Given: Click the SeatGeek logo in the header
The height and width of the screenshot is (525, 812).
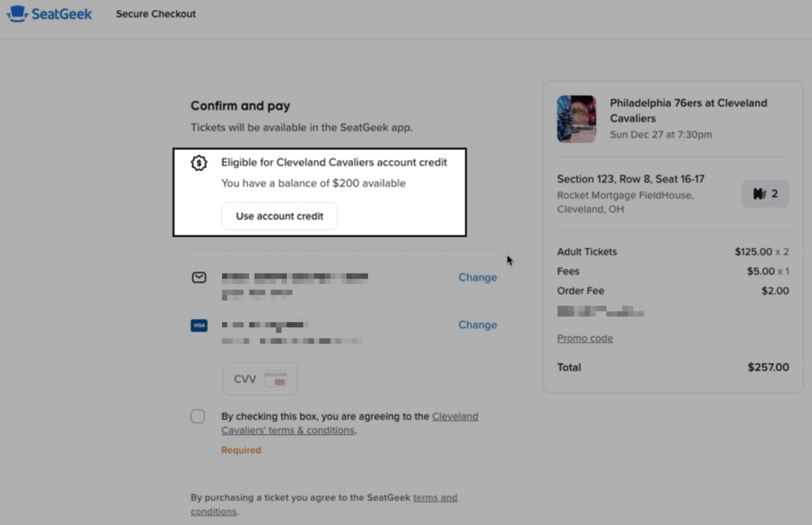Looking at the screenshot, I should pos(49,14).
